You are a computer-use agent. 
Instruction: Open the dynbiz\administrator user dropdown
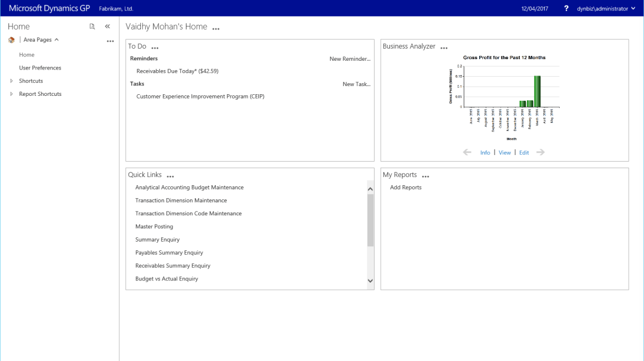(x=606, y=9)
